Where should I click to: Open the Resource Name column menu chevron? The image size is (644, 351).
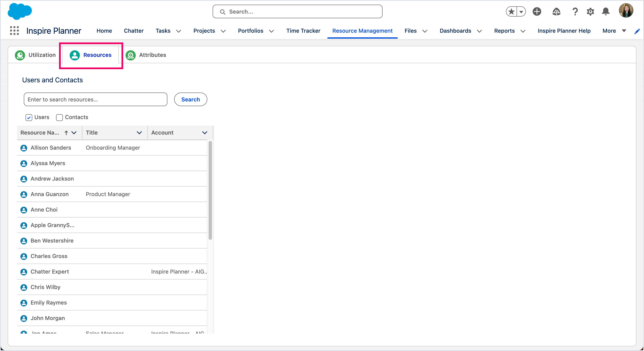(x=74, y=133)
